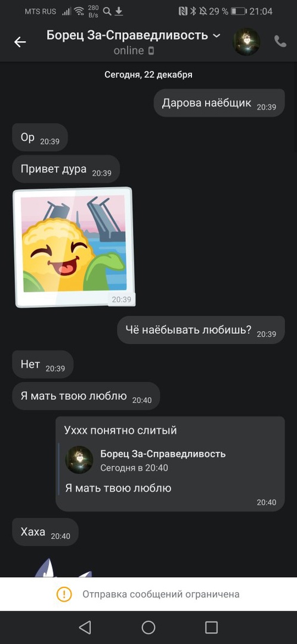Tap the 'Чё наёбывать любишь?' message
The image size is (297, 644).
pos(201,330)
